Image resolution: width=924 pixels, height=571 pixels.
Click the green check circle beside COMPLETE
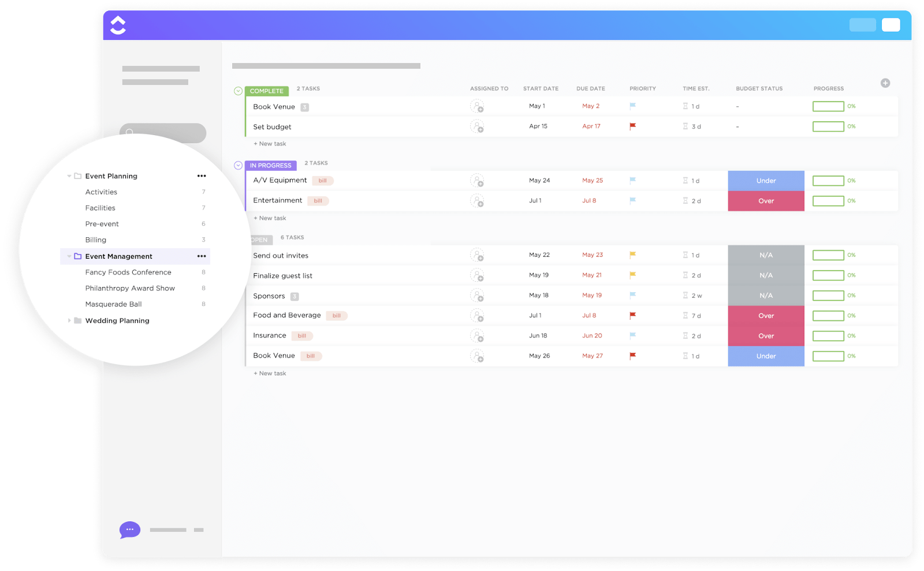pos(238,91)
